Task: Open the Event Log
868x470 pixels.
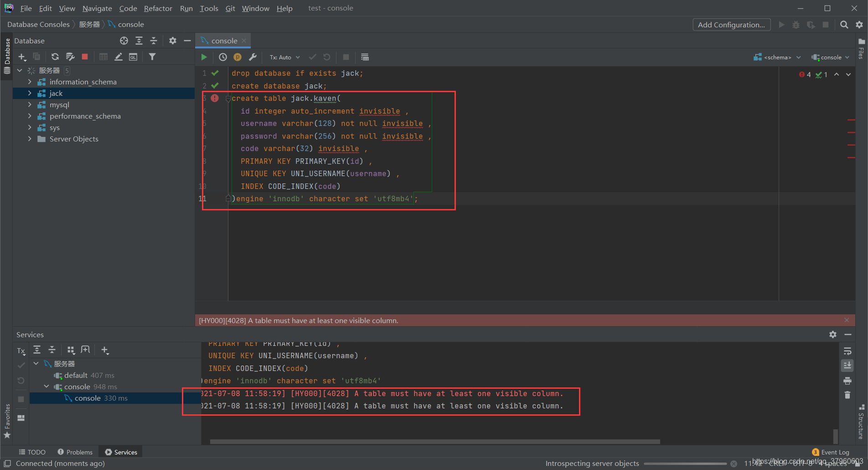Action: [x=831, y=452]
